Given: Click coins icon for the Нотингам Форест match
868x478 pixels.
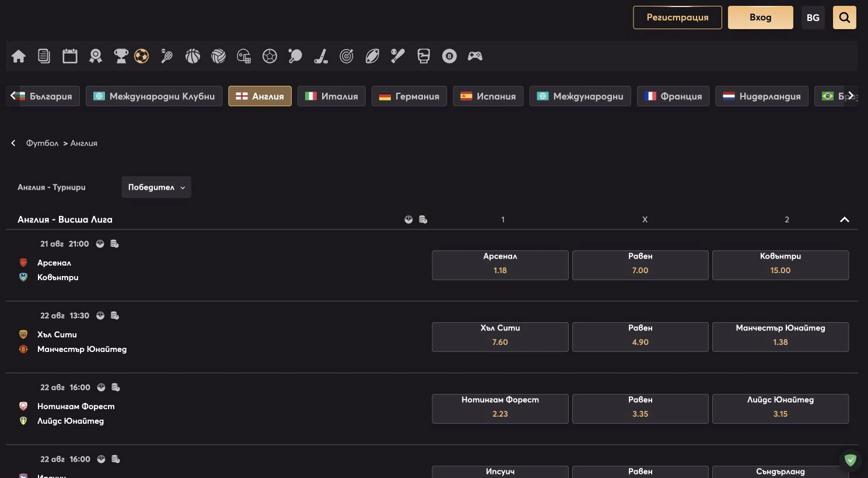Looking at the screenshot, I should [116, 388].
